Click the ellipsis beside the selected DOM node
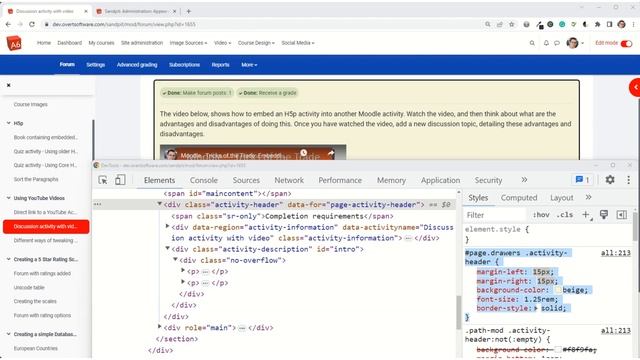Image resolution: width=640 pixels, height=360 pixels. point(97,204)
